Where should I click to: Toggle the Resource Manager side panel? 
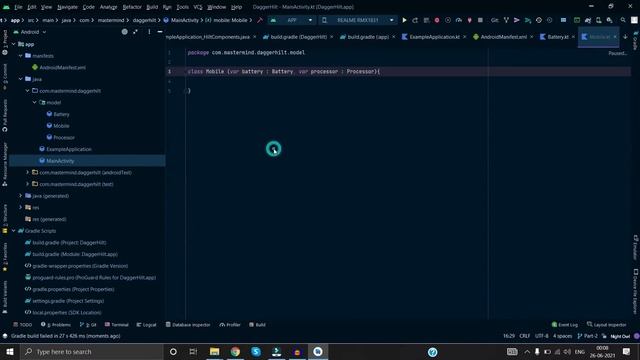[4, 164]
